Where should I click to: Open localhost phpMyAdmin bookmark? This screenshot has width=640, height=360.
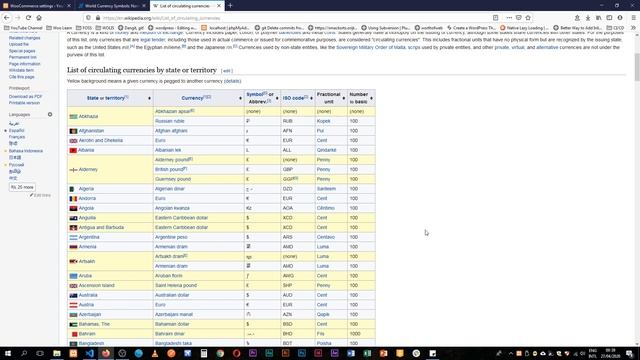pyautogui.click(x=224, y=28)
